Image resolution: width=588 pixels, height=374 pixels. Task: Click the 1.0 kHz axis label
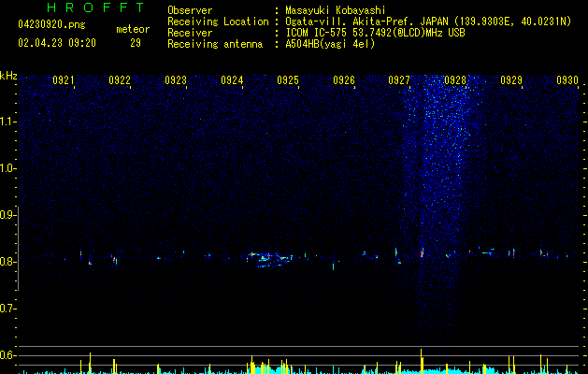(7, 168)
